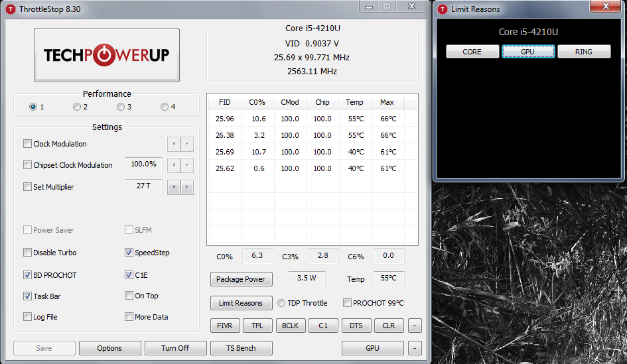The image size is (627, 364).
Task: Close the Limit Reasons window
Action: coord(606,6)
